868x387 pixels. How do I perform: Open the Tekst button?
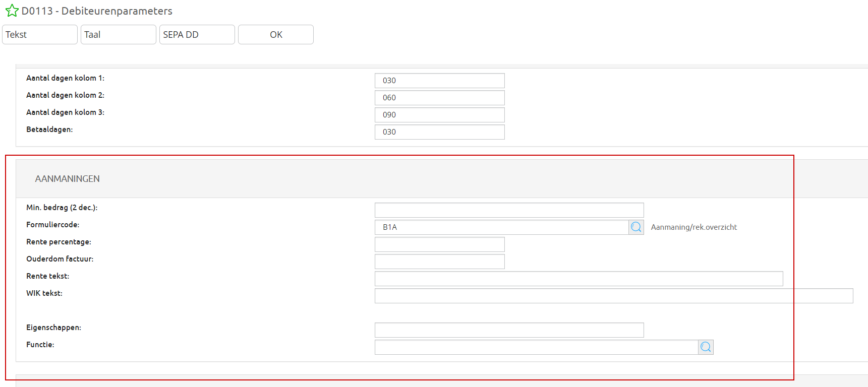[40, 35]
